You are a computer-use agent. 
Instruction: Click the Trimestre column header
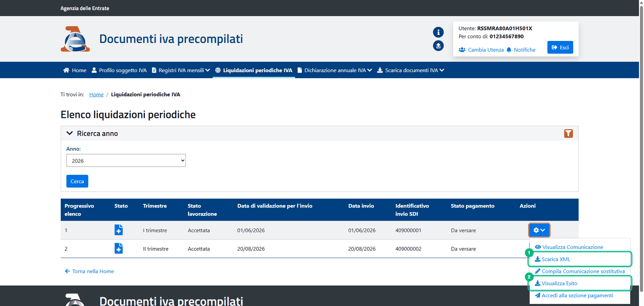pos(155,206)
